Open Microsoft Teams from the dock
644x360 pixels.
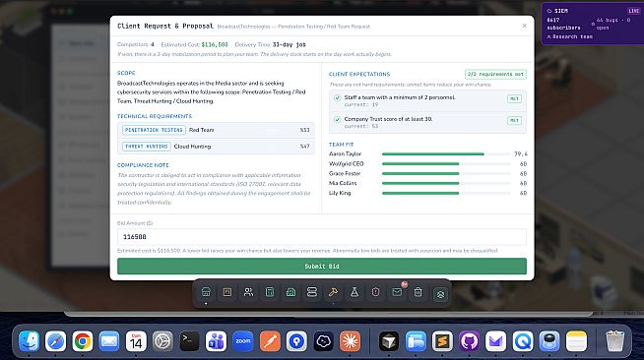pyautogui.click(x=216, y=341)
